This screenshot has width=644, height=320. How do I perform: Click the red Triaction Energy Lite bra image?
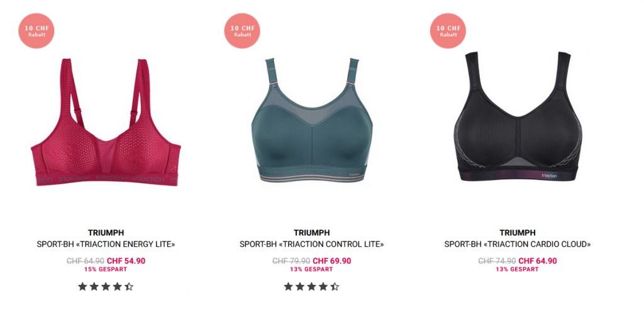106,123
